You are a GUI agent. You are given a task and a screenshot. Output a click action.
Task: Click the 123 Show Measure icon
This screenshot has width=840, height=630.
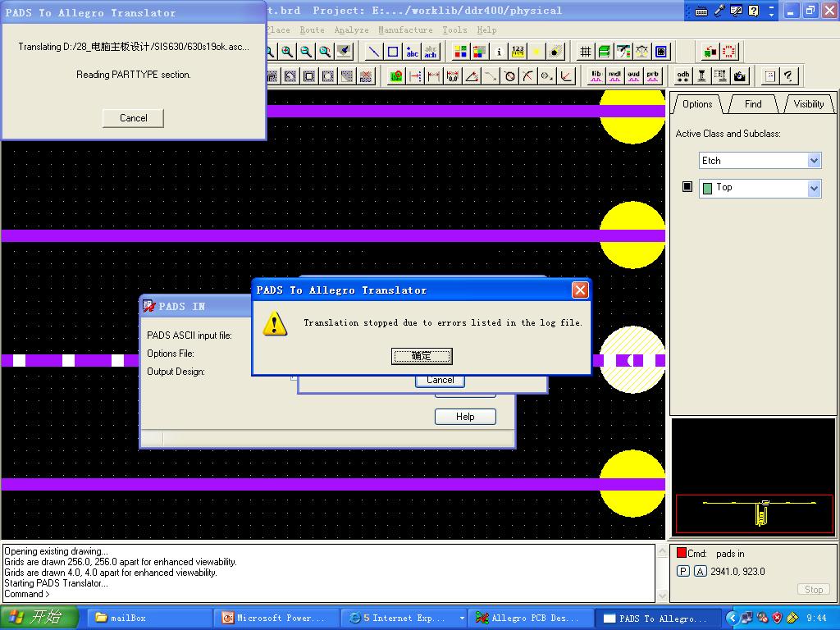(518, 52)
